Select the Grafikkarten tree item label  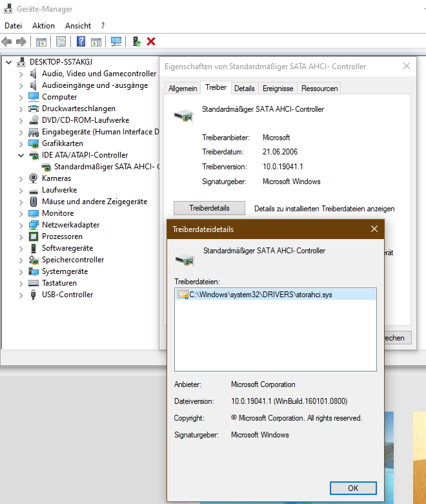coord(63,143)
